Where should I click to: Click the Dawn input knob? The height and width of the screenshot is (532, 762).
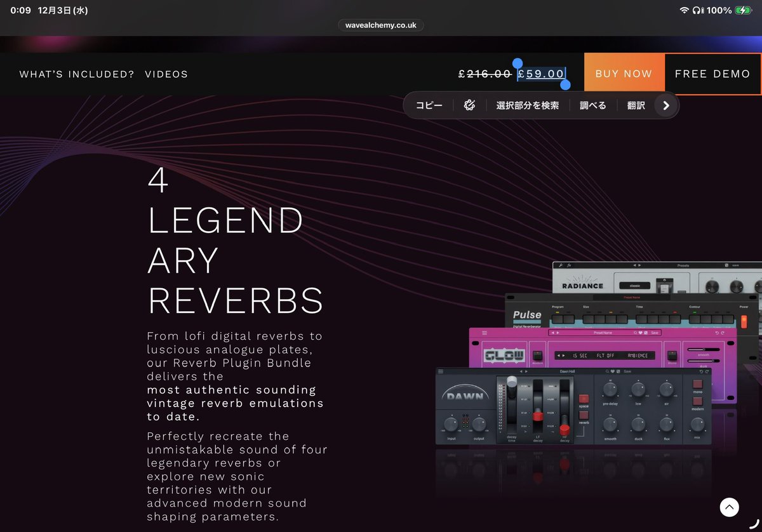(451, 424)
